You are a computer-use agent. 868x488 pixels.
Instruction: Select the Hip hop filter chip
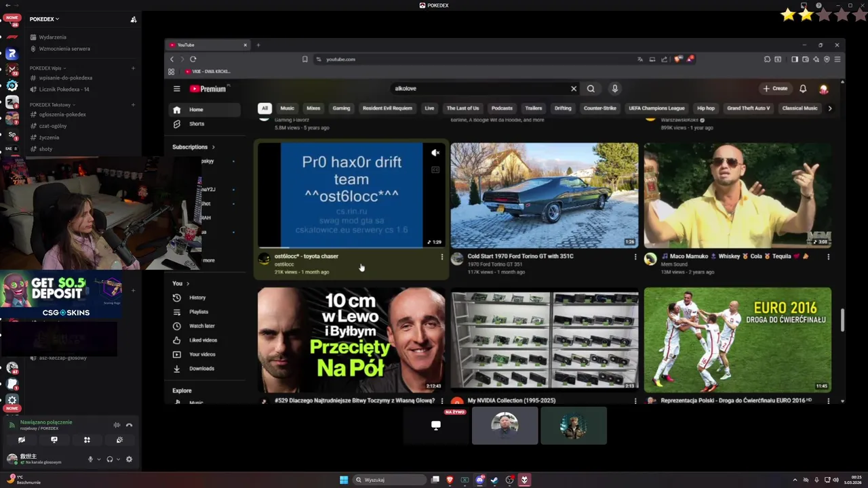(x=706, y=108)
